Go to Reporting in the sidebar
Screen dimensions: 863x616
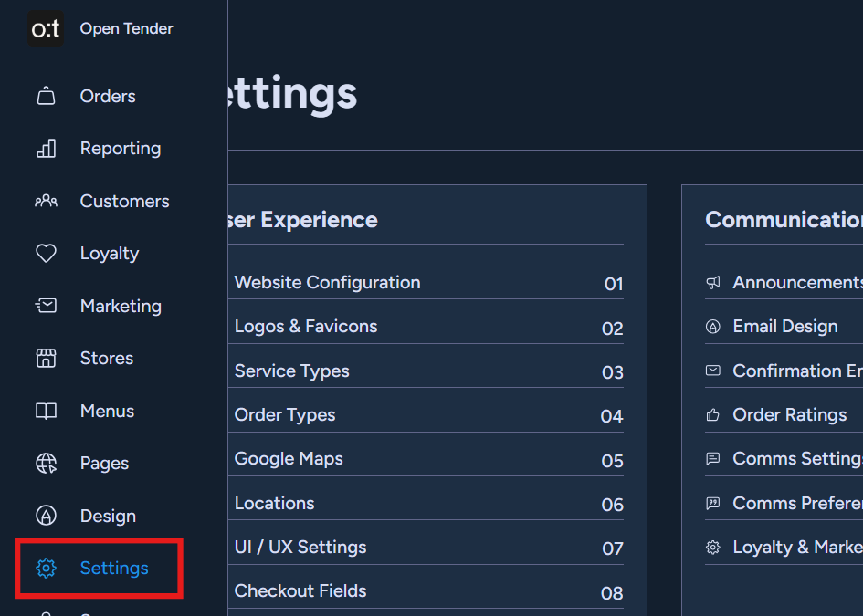[121, 149]
